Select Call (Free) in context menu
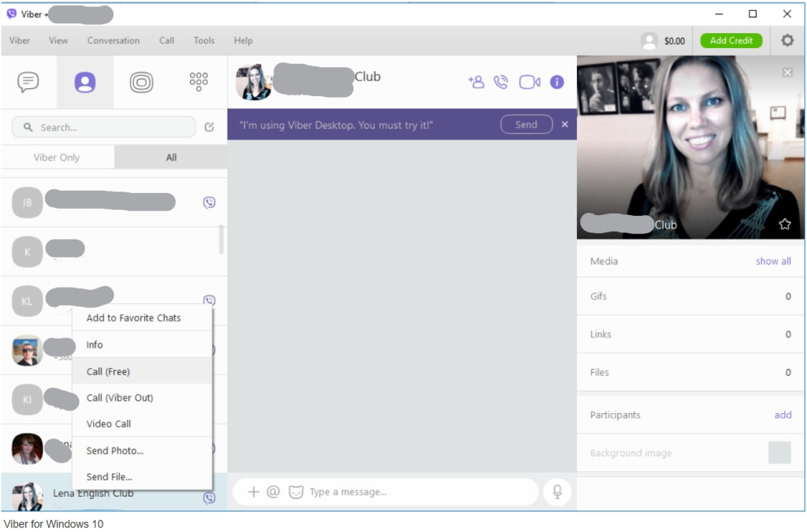This screenshot has width=807, height=532. pyautogui.click(x=142, y=371)
